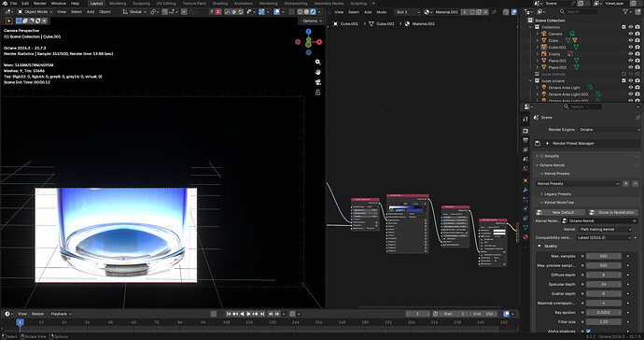
Task: Toggle the Alpha shadows checkbox
Action: [589, 331]
